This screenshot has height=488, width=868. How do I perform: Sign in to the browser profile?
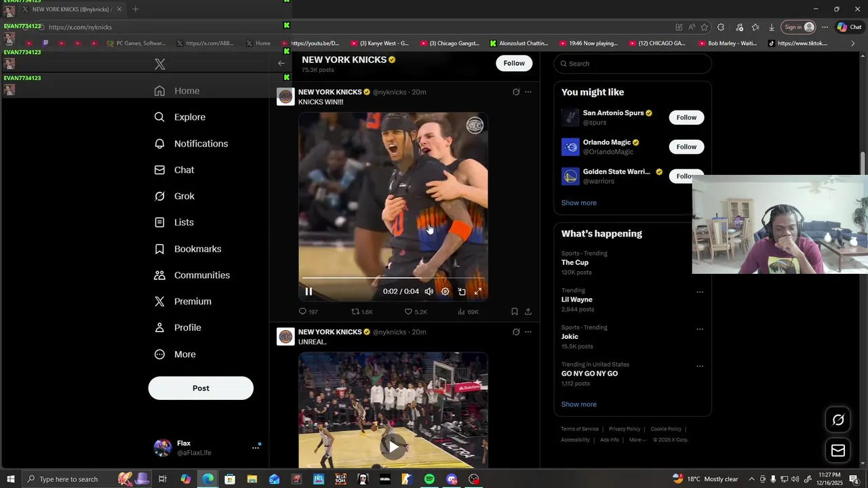[x=798, y=27]
